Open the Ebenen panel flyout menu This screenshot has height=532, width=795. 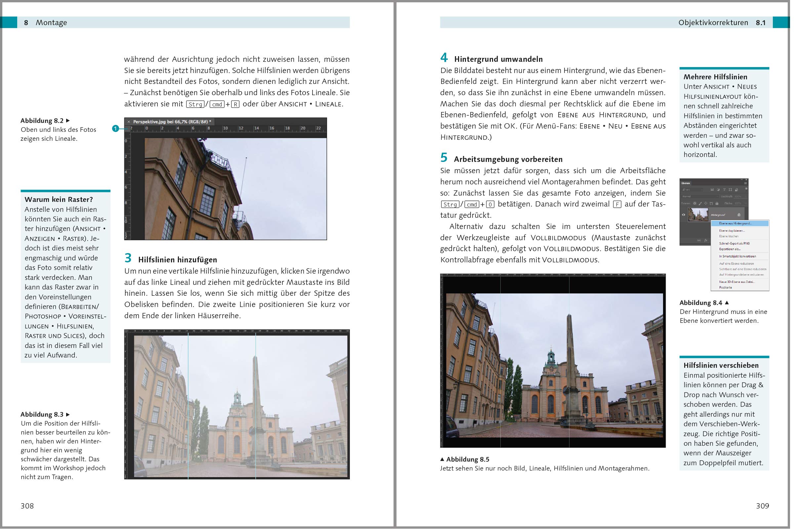(746, 183)
